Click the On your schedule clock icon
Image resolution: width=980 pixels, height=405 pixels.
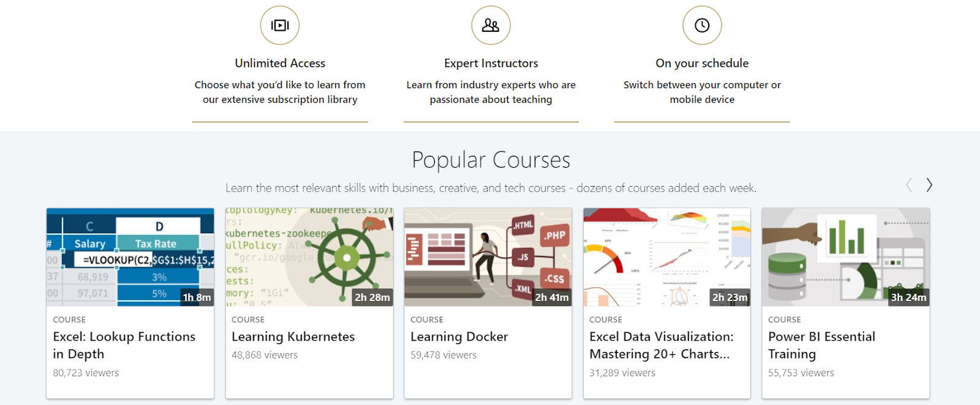point(702,25)
